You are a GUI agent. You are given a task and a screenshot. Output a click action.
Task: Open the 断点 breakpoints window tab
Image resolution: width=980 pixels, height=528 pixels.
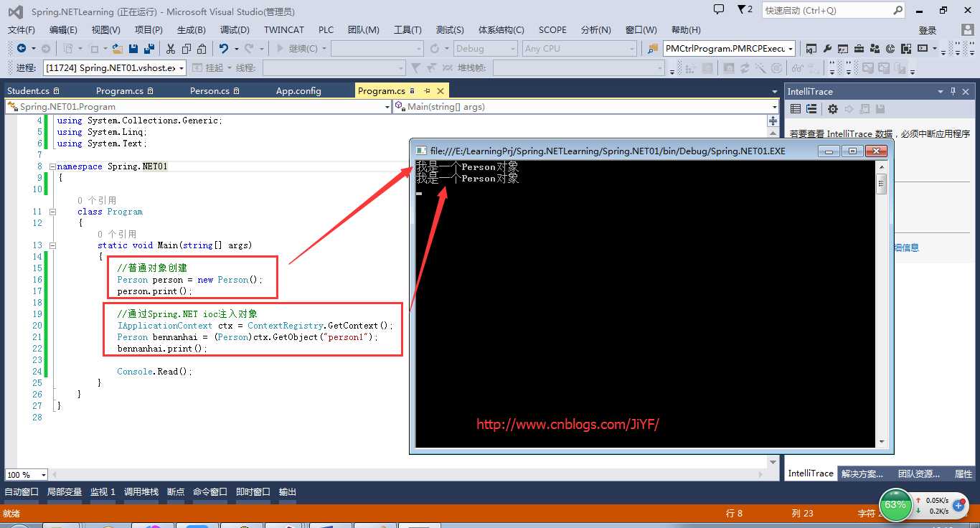point(176,492)
